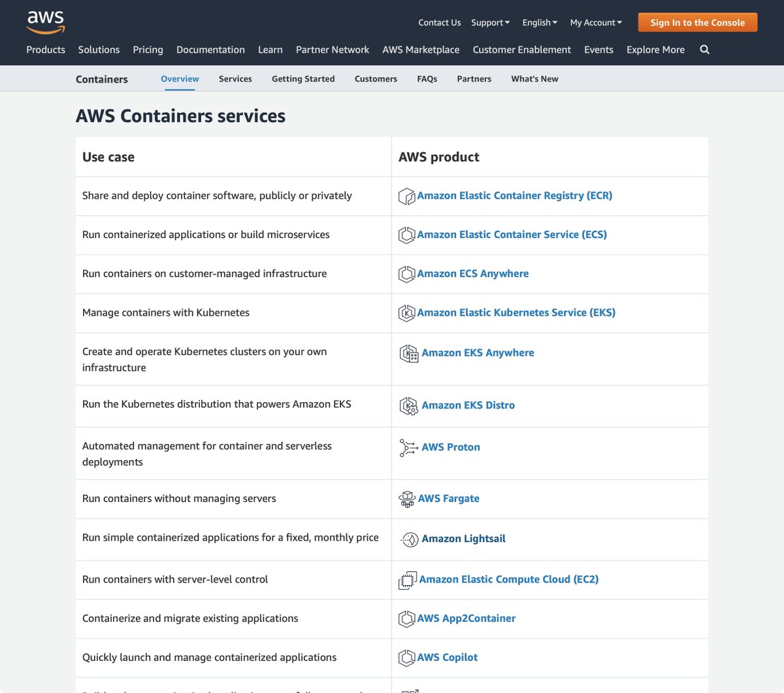Switch to the Getting Started tab

pos(303,79)
